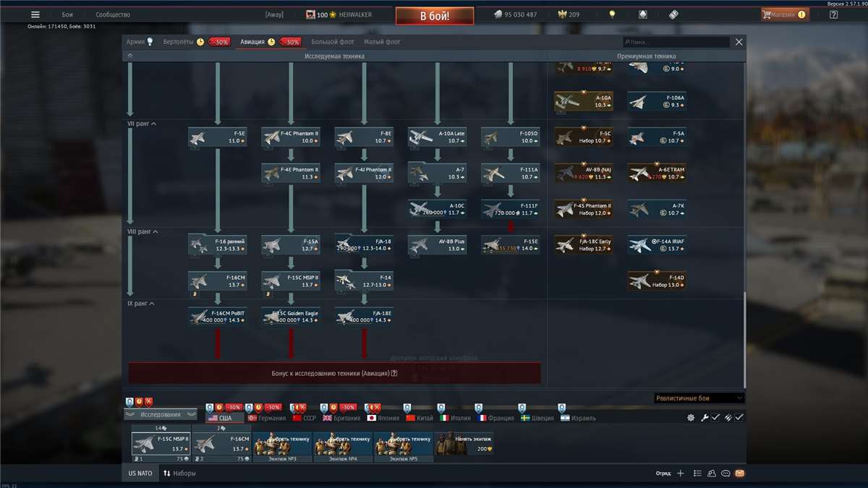The width and height of the screenshot is (868, 488).
Task: Click the warbond badge icon beside the lightbulb
Action: [643, 14]
